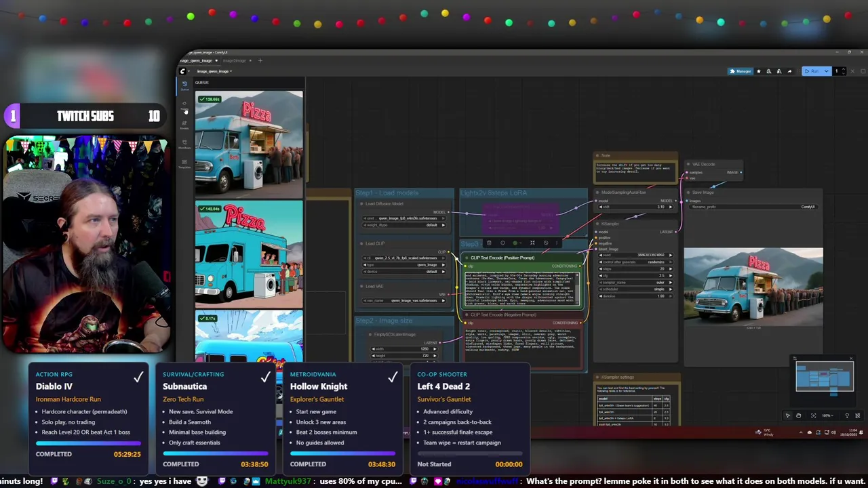Toggle link visibility icon in canvas toolbar
Screen dimensions: 868x488
(x=857, y=415)
